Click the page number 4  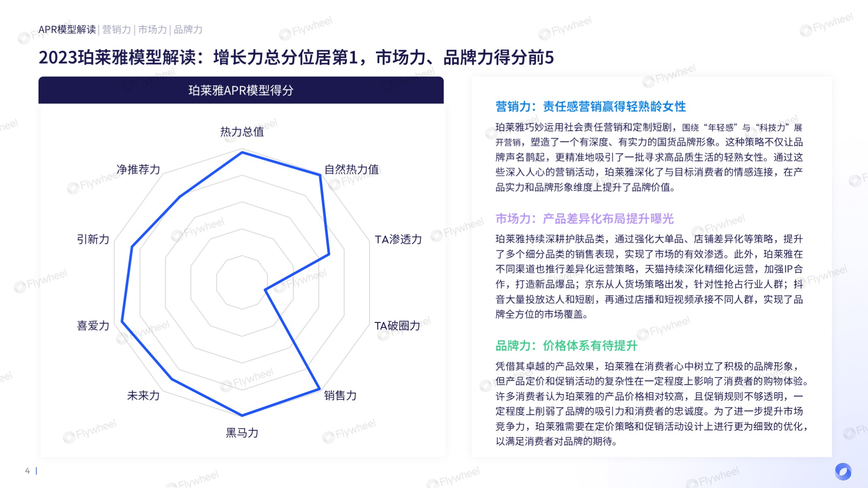coord(28,471)
